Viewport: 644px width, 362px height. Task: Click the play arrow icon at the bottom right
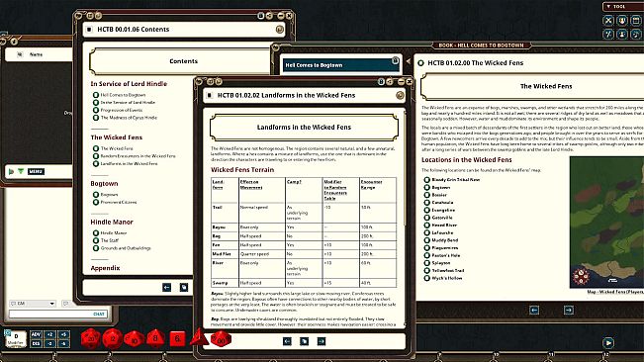608,342
